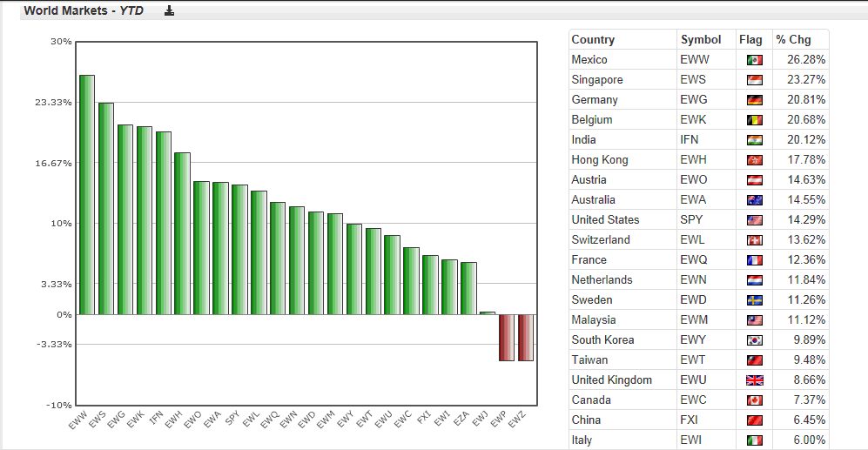This screenshot has height=450, width=868.
Task: Click the Hong Kong flag icon
Action: (755, 160)
